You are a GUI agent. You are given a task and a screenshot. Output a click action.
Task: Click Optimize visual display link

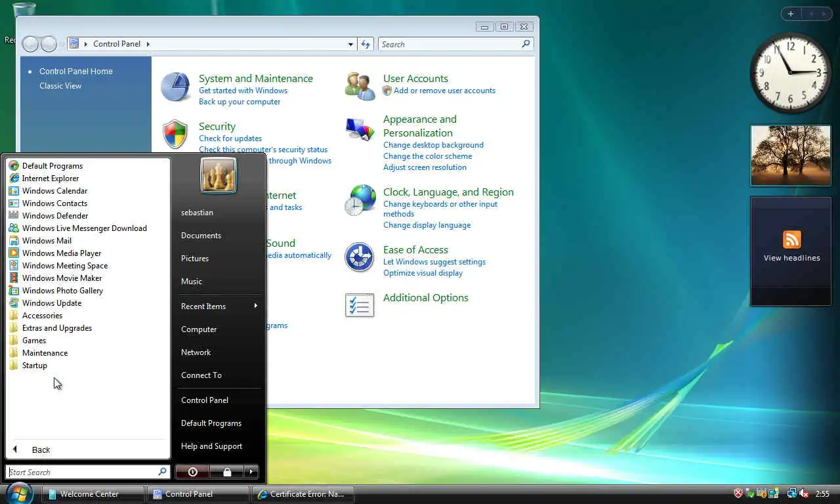[x=423, y=273]
